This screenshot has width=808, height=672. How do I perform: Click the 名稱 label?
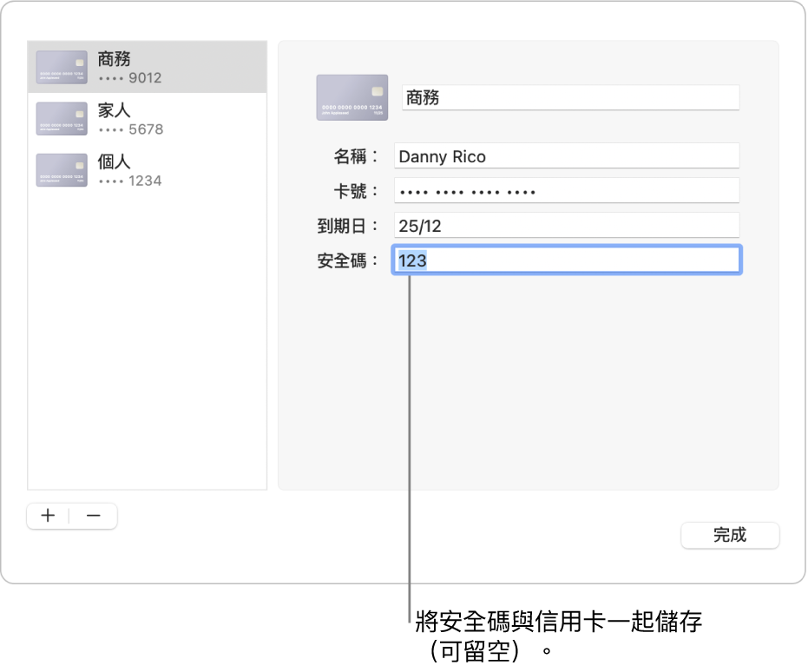click(x=356, y=156)
